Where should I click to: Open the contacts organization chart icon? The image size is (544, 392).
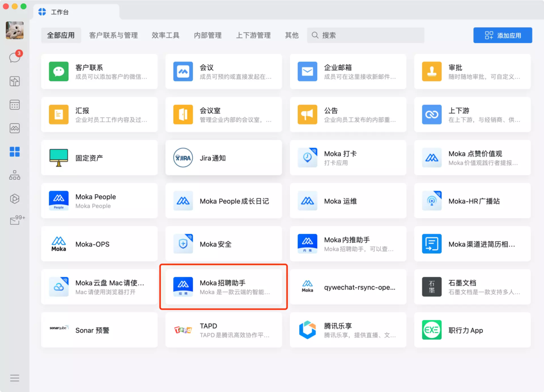[15, 175]
